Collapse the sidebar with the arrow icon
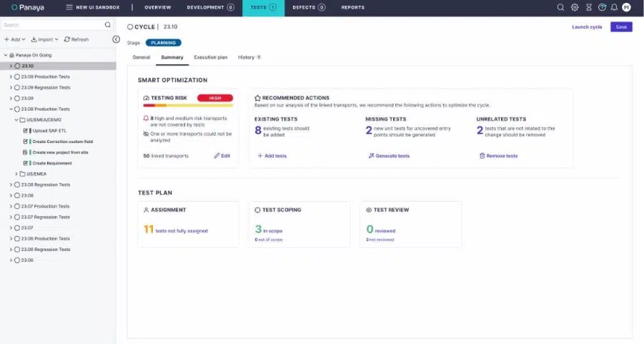This screenshot has width=644, height=344. click(116, 39)
